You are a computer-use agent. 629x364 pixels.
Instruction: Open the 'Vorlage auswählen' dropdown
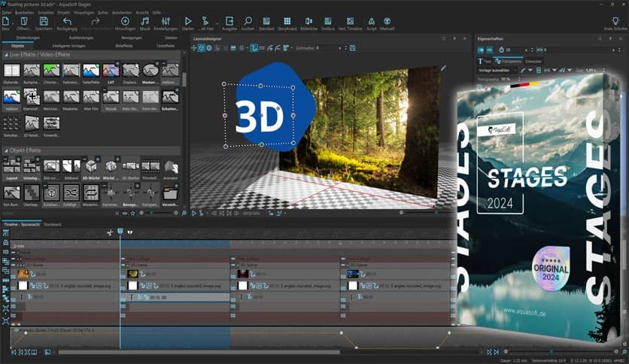point(497,70)
